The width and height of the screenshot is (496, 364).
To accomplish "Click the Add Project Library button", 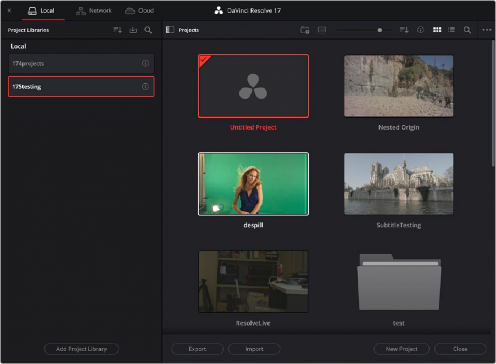I will point(81,349).
